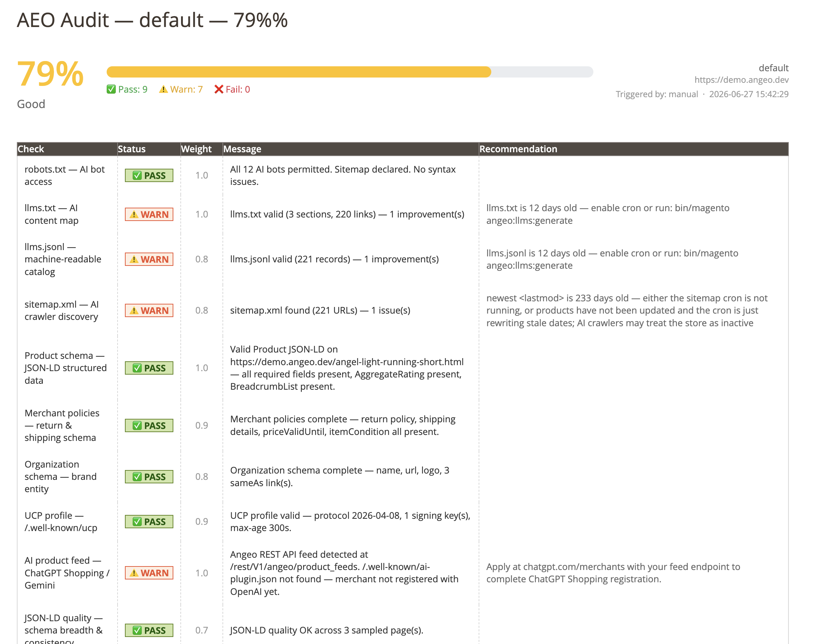
Task: Click 'llms.jsonl is 12 days old' recommendation
Action: (612, 259)
